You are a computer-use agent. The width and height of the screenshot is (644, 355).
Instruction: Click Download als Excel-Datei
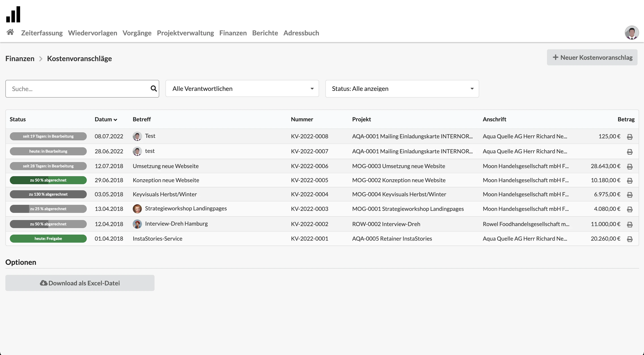tap(80, 283)
